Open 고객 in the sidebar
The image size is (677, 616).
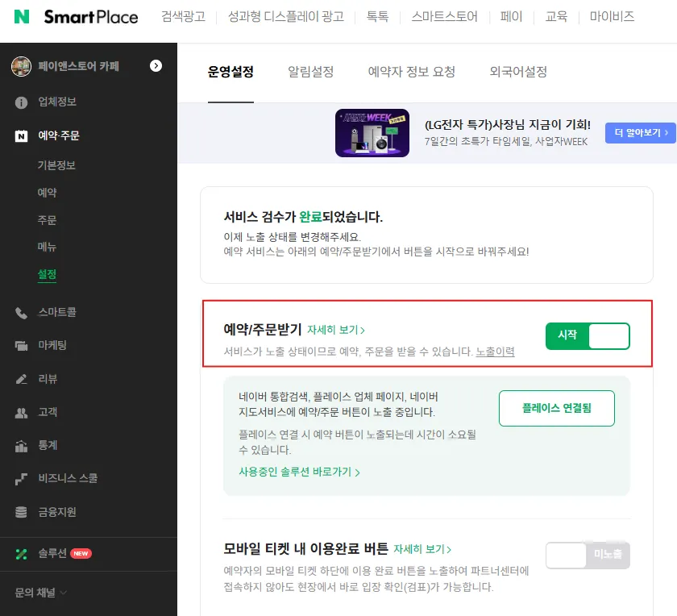[x=48, y=412]
